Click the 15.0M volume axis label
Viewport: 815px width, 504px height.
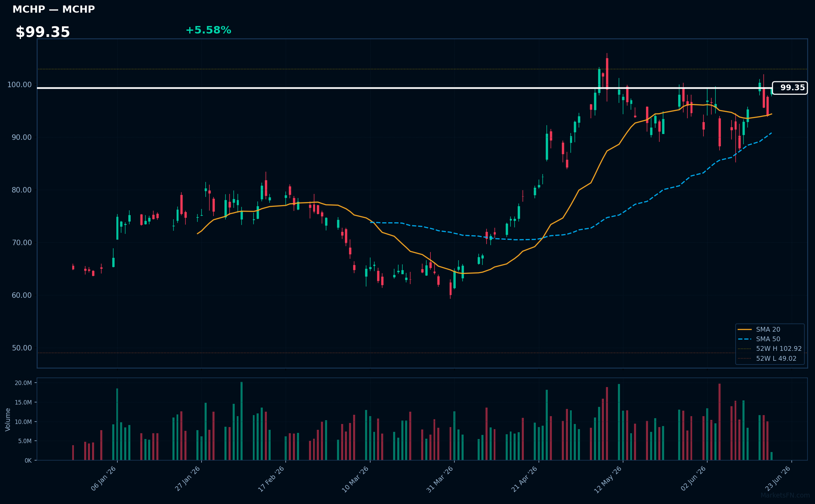pos(23,402)
